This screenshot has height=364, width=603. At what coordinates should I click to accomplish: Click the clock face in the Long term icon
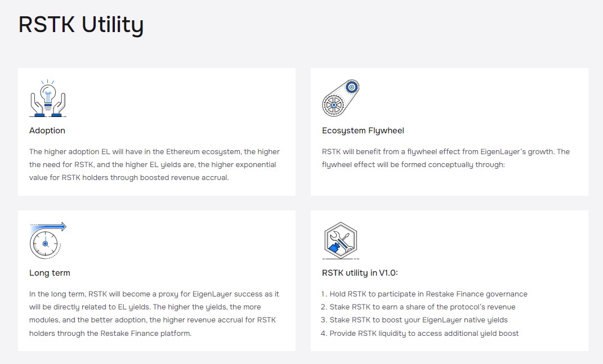click(x=44, y=244)
